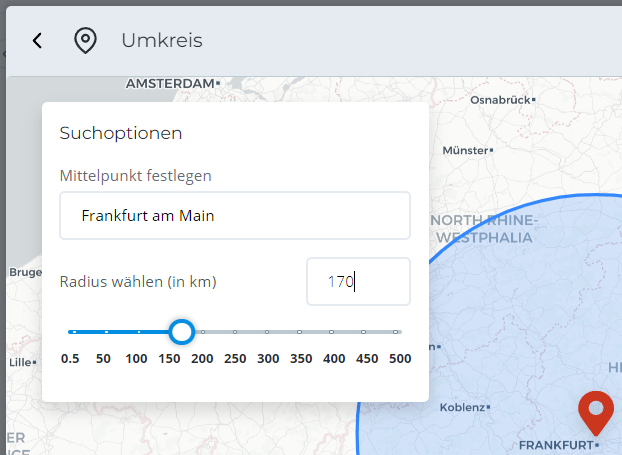Move slider to the 0.5 minimum tick
The image size is (622, 455).
72,332
